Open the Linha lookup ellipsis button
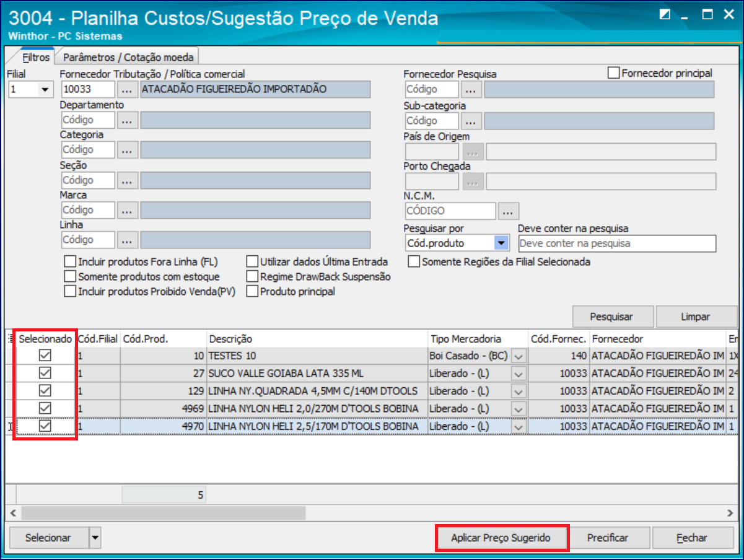The width and height of the screenshot is (744, 560). point(127,240)
